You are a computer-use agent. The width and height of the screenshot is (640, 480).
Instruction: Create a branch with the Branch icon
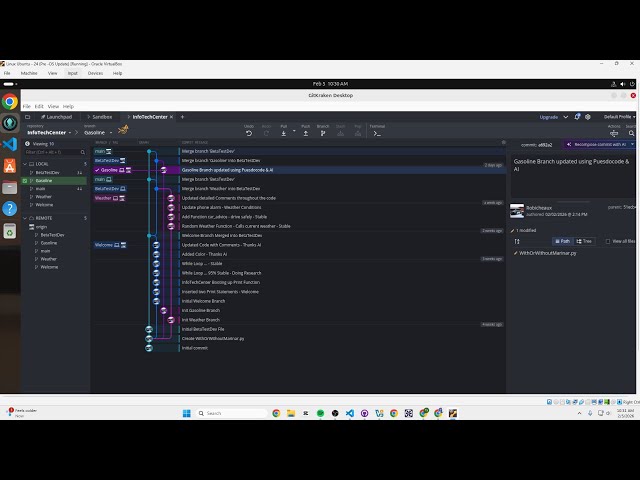coord(323,131)
